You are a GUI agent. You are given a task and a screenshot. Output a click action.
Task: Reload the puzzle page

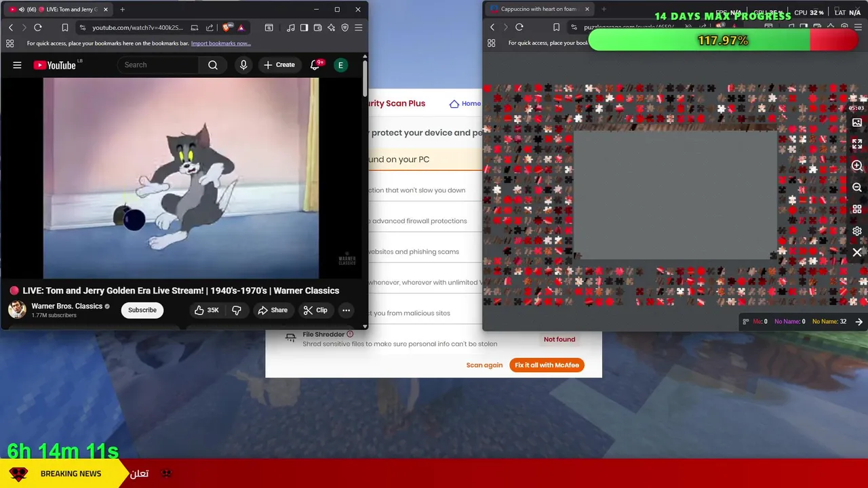point(519,27)
